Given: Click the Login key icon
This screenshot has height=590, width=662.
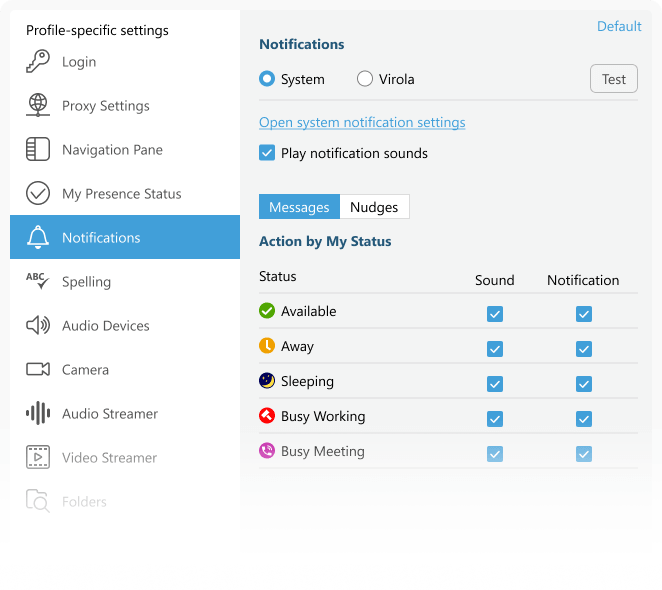Looking at the screenshot, I should 38,61.
